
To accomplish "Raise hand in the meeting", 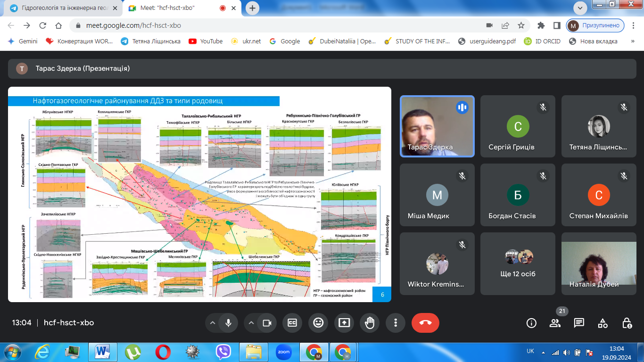I will (x=370, y=323).
